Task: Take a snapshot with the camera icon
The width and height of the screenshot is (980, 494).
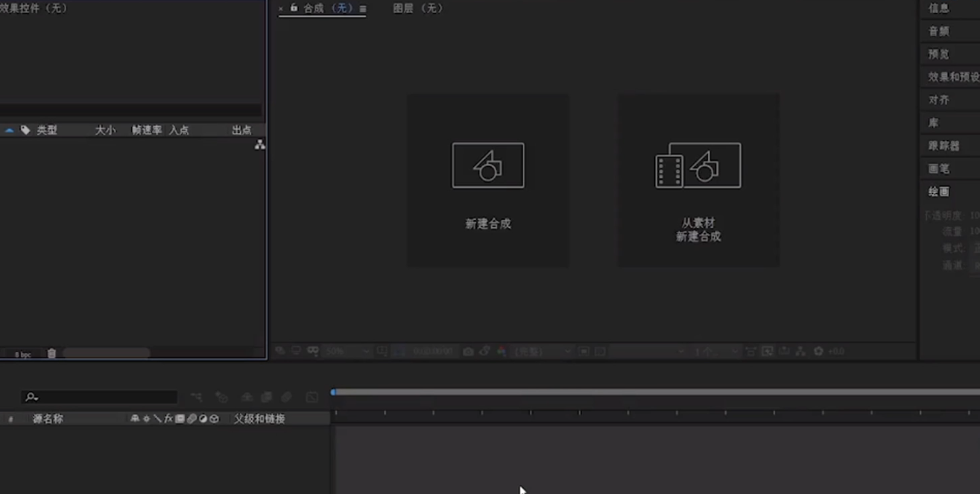Action: coord(468,351)
